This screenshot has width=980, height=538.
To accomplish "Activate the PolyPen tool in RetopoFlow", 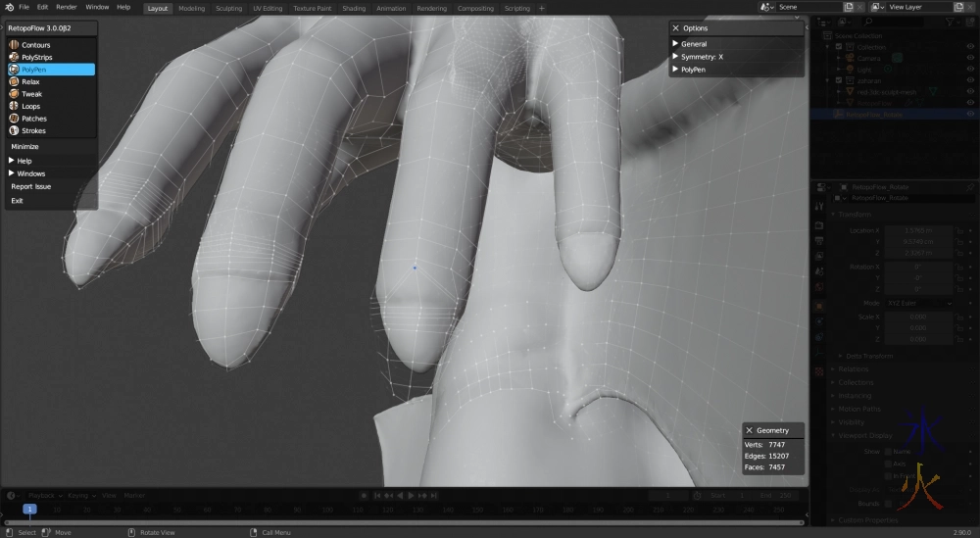I will tap(34, 70).
